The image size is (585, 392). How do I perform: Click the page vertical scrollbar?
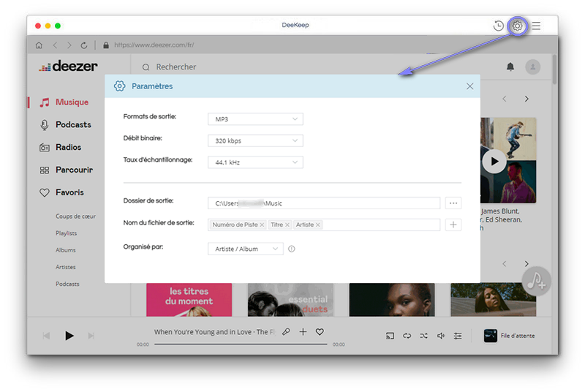[x=555, y=69]
